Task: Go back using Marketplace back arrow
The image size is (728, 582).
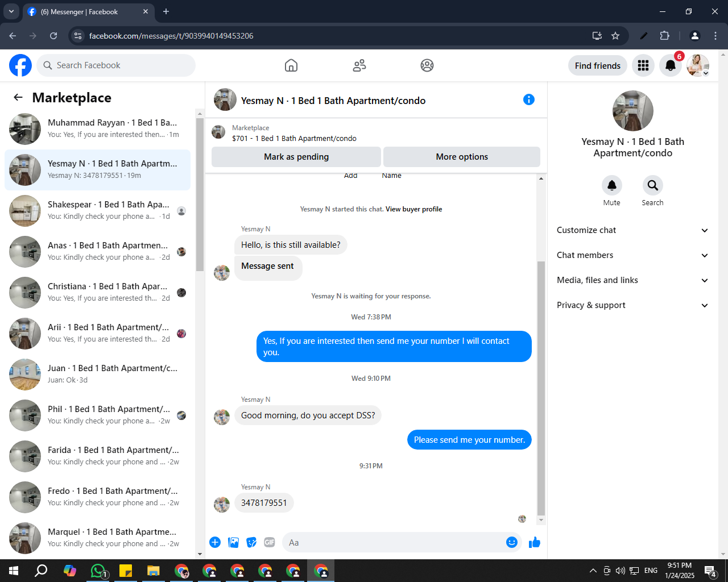Action: pos(18,98)
